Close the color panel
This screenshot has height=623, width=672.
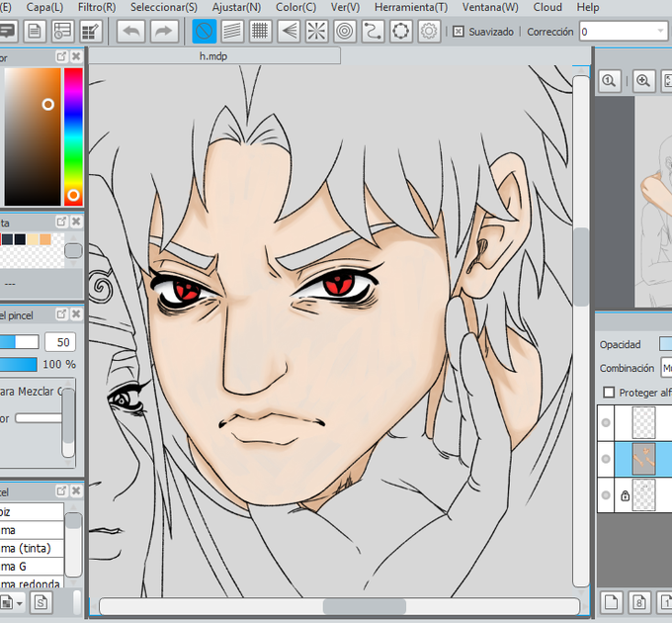(x=76, y=56)
